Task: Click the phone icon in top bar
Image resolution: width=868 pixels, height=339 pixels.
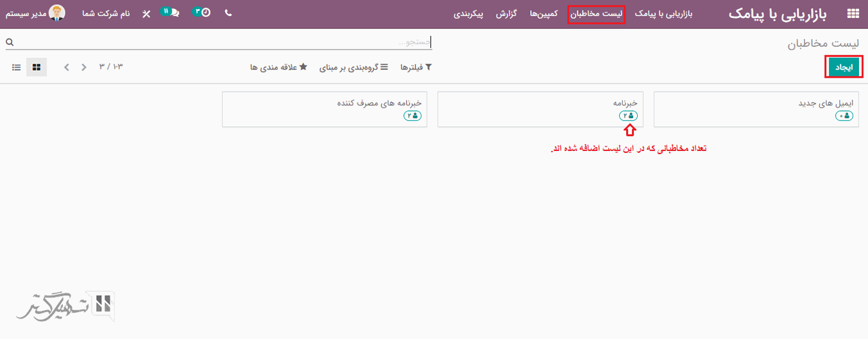Action: coord(228,13)
